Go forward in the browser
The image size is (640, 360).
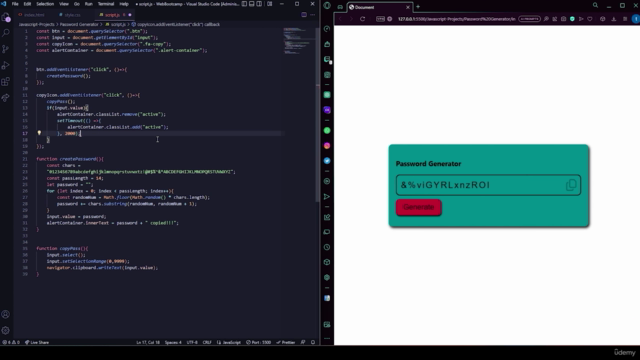point(351,19)
